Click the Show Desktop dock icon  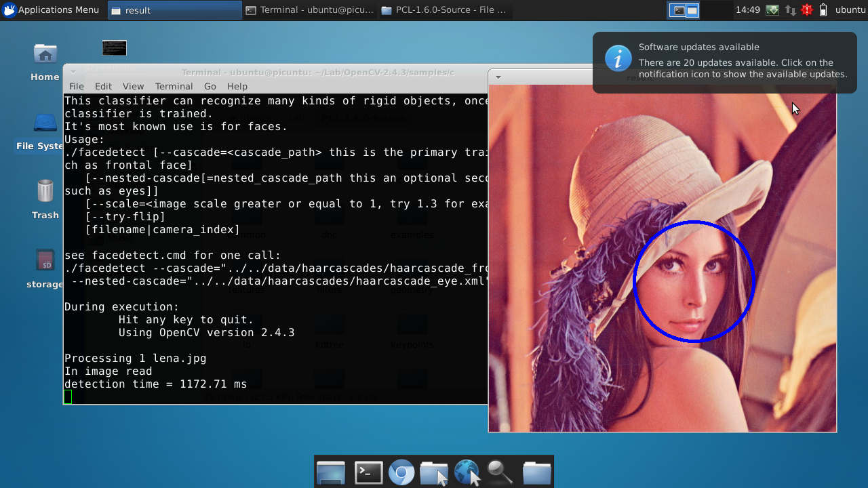331,472
